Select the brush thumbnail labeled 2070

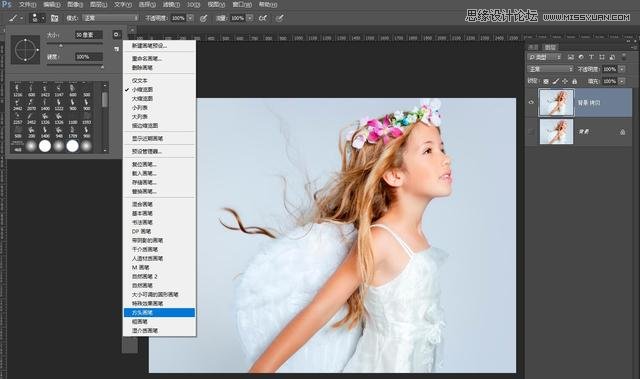[x=31, y=104]
